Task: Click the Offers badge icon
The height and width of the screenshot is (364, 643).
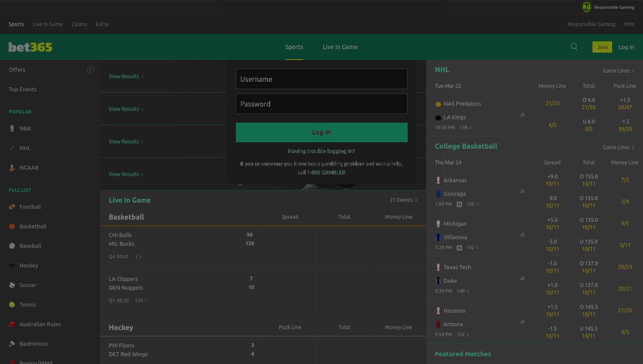Action: tap(90, 70)
